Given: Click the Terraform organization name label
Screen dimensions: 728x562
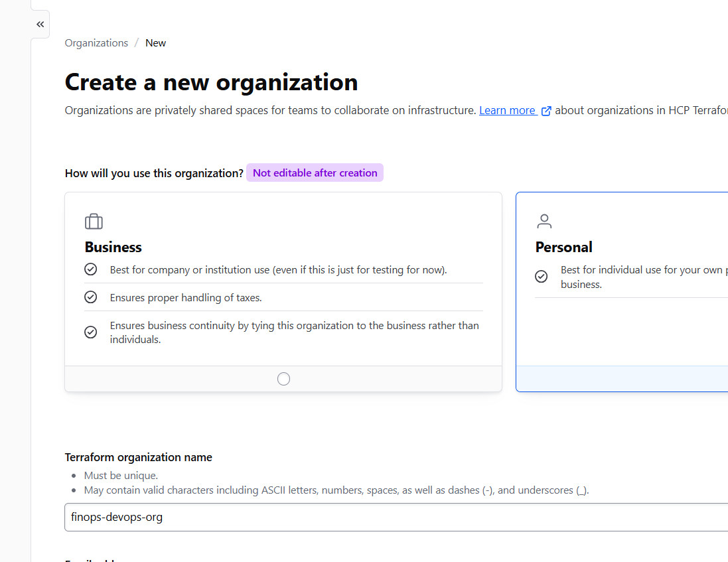Looking at the screenshot, I should coord(138,457).
